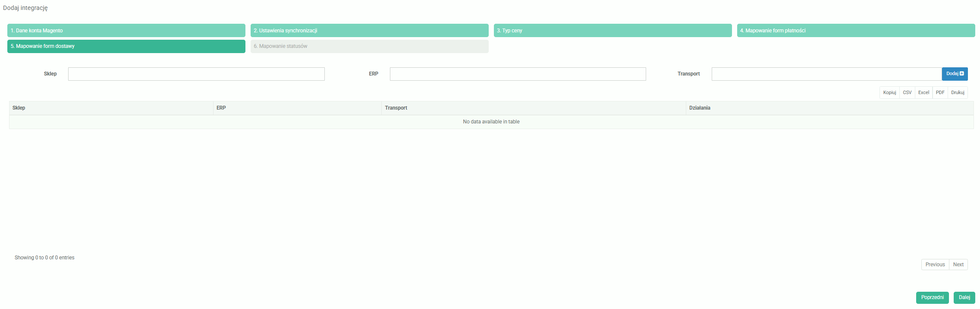
Task: Sort table by Sklep column header
Action: tap(111, 108)
